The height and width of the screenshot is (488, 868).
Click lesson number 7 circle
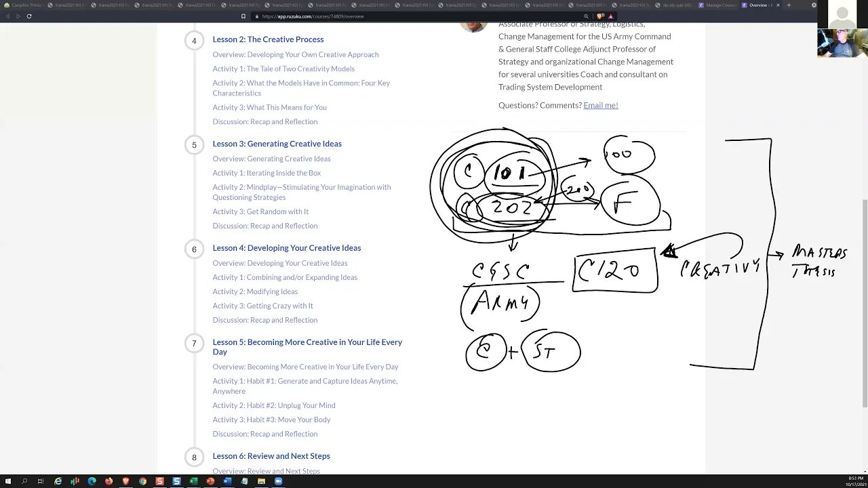pos(194,344)
